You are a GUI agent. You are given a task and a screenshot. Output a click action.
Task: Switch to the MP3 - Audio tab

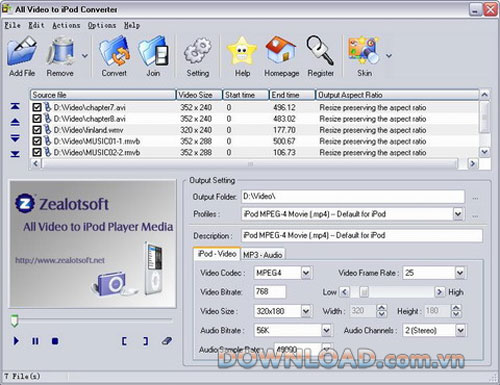click(x=263, y=255)
